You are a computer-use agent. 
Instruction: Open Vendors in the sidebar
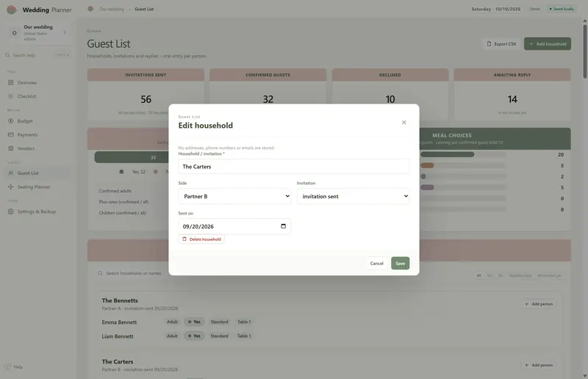click(37, 148)
